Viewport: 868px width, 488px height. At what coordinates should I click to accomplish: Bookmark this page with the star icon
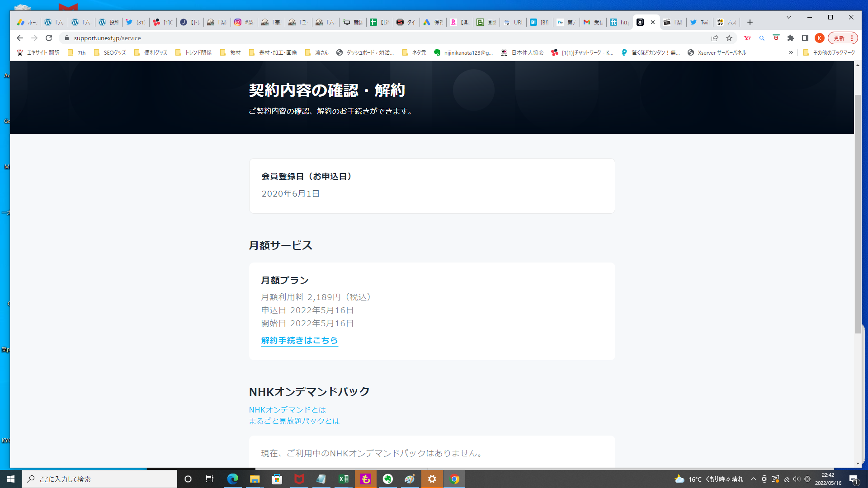(729, 38)
